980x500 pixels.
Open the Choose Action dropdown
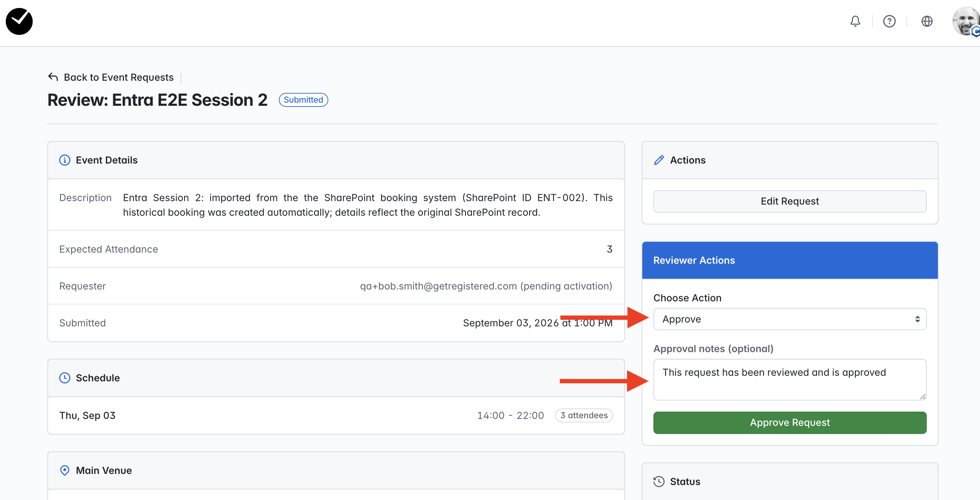790,319
